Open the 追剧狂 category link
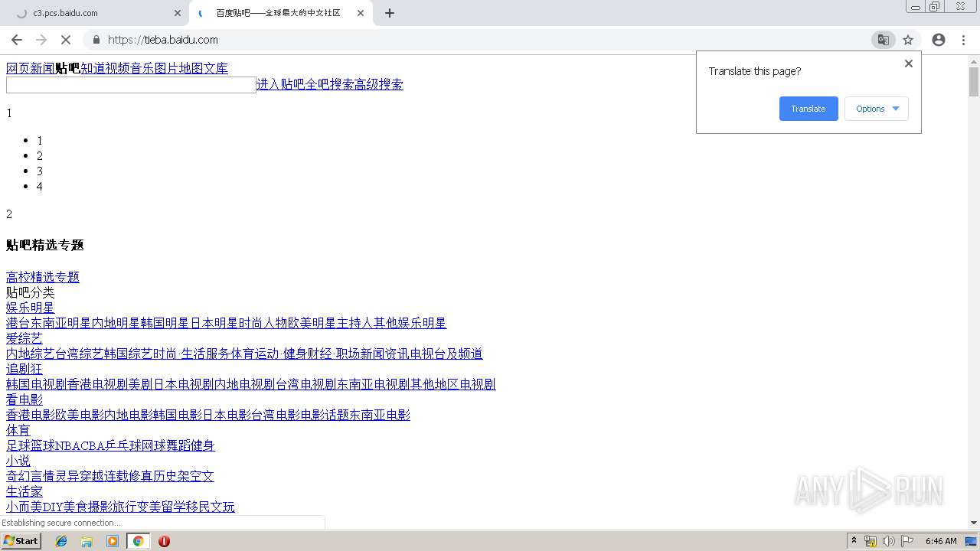This screenshot has height=551, width=980. (24, 369)
